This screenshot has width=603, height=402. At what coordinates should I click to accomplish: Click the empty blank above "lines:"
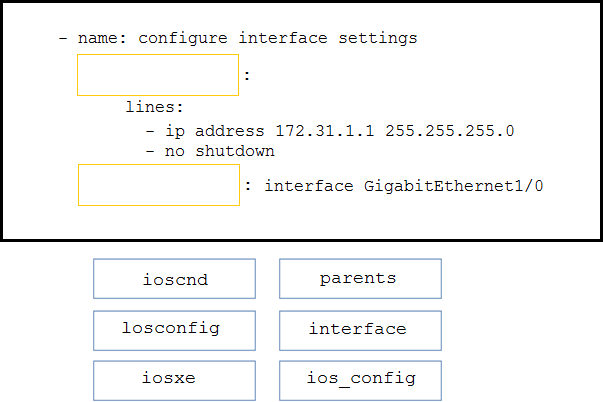tap(158, 75)
